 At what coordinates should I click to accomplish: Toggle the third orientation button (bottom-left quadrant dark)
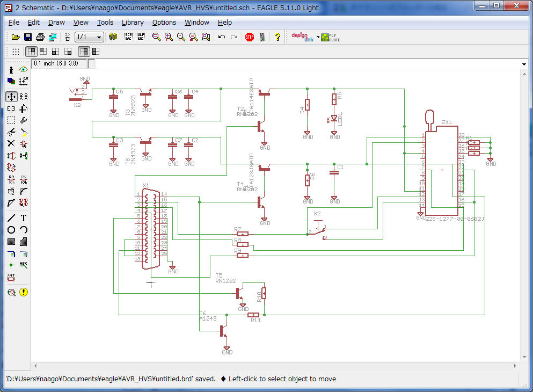(x=55, y=52)
